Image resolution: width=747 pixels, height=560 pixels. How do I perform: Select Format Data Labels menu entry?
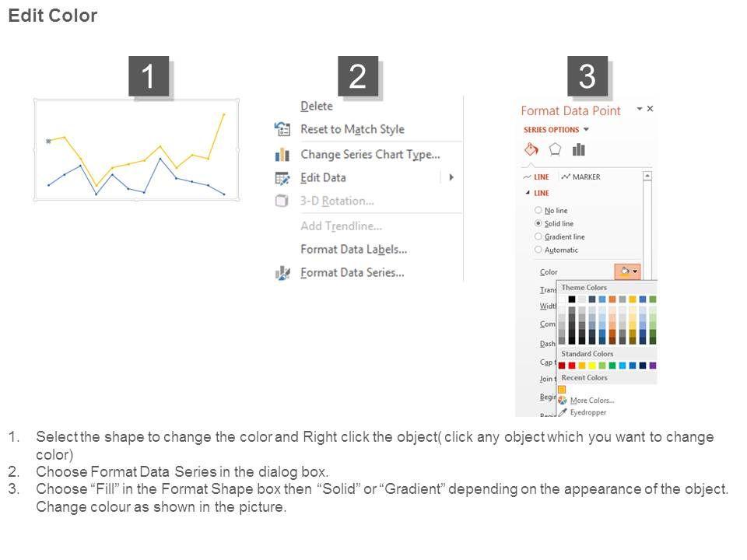point(353,249)
